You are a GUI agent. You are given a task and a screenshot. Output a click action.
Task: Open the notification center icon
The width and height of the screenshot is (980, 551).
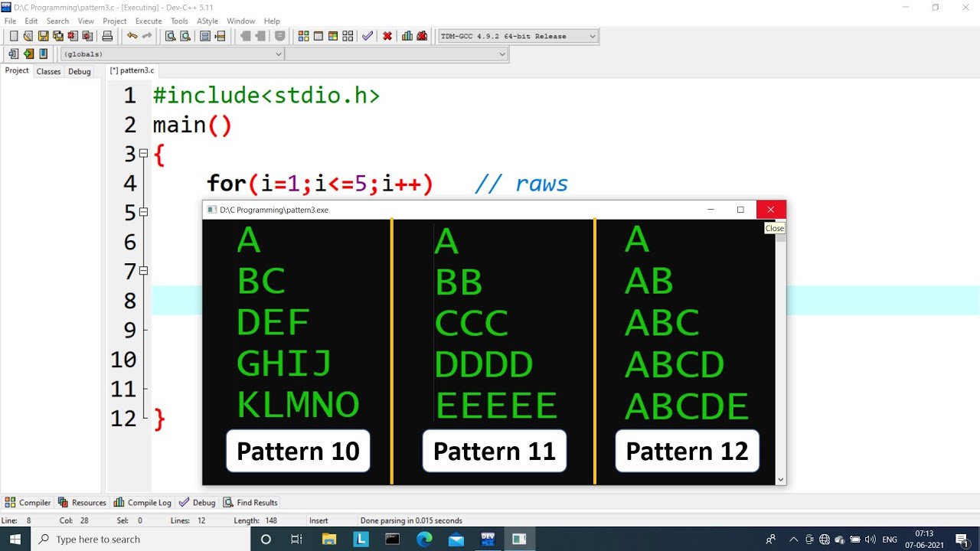[962, 539]
